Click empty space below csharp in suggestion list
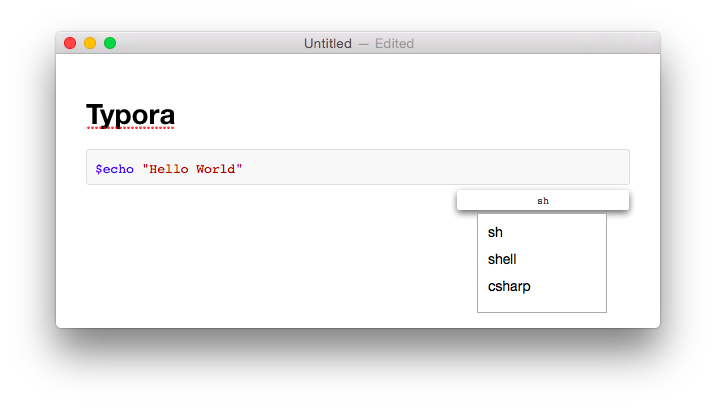Screen dimensions: 716x408 click(x=541, y=303)
